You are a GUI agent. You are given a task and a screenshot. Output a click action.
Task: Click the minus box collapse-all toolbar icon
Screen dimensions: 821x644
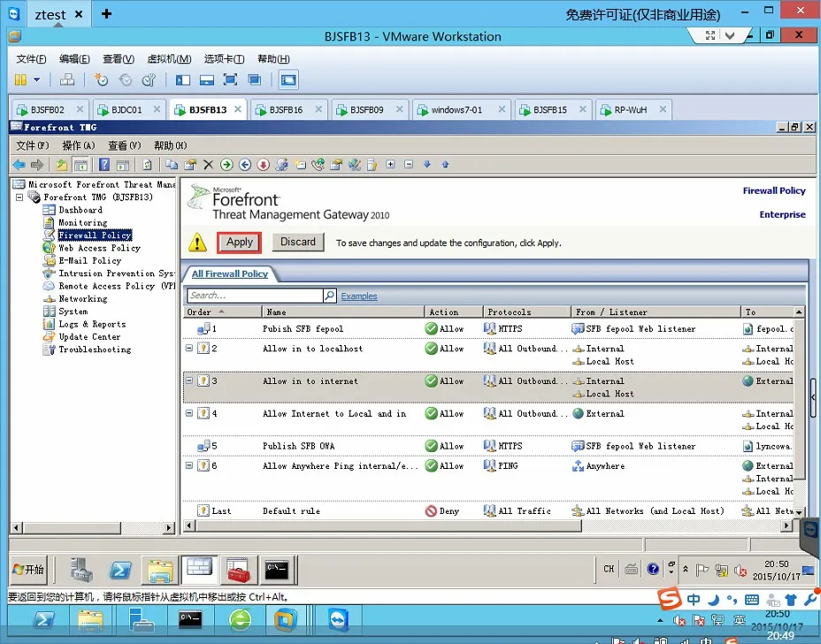[409, 165]
